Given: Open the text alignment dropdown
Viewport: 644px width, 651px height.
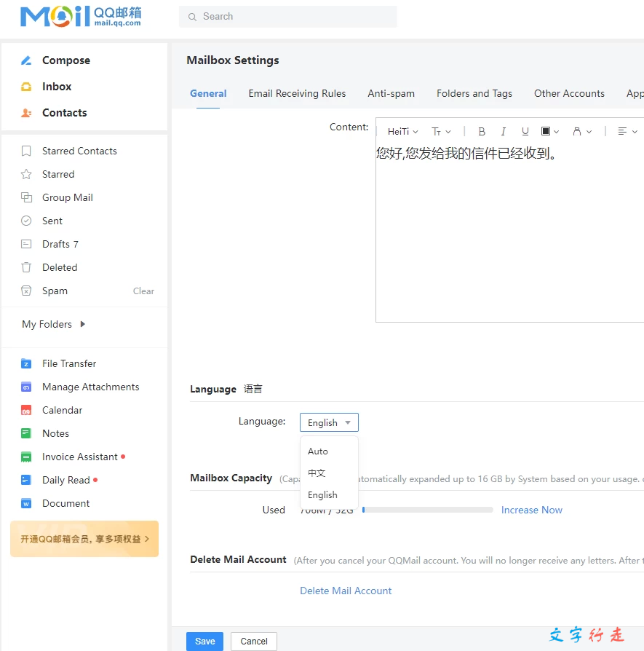Looking at the screenshot, I should [627, 132].
